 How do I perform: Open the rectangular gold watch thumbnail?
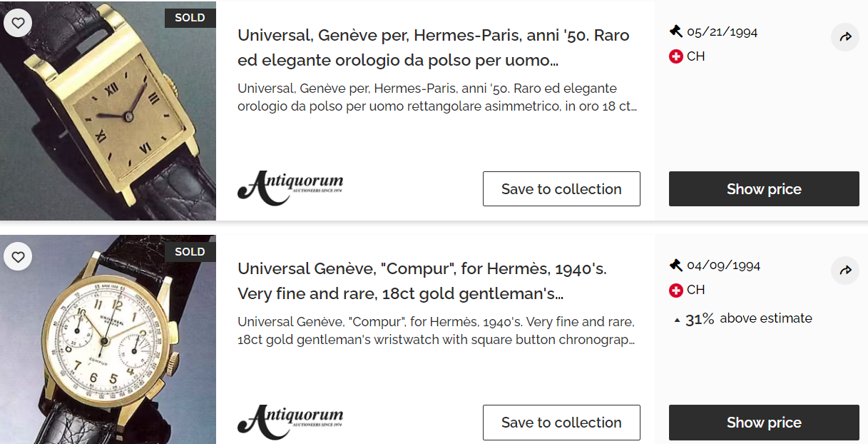(107, 114)
